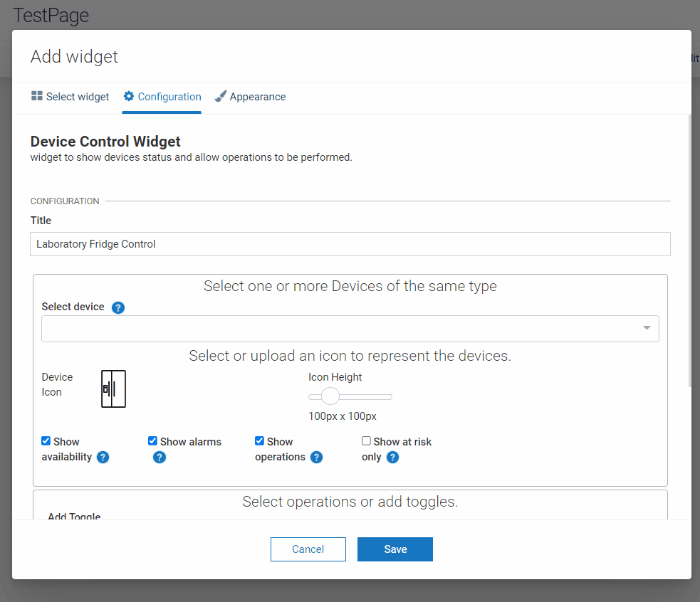Click the Configuration gear icon

129,96
